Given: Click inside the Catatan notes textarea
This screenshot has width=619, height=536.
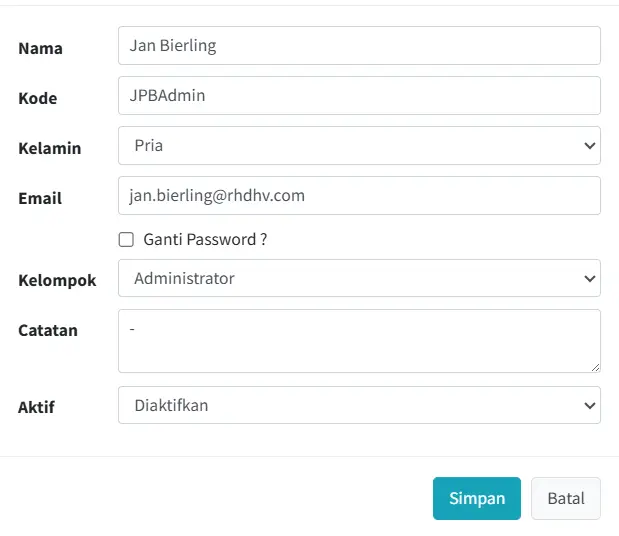Looking at the screenshot, I should coord(359,341).
